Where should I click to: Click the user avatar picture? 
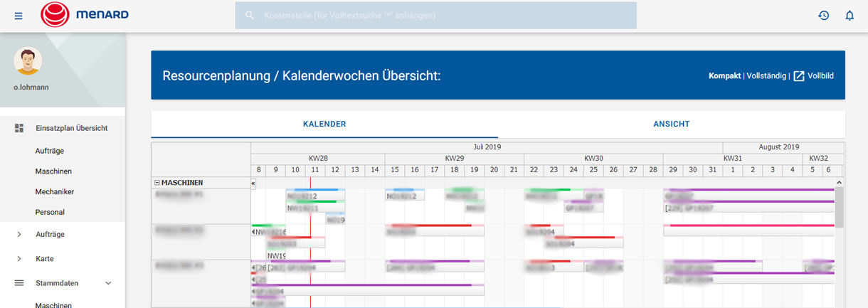[x=28, y=61]
